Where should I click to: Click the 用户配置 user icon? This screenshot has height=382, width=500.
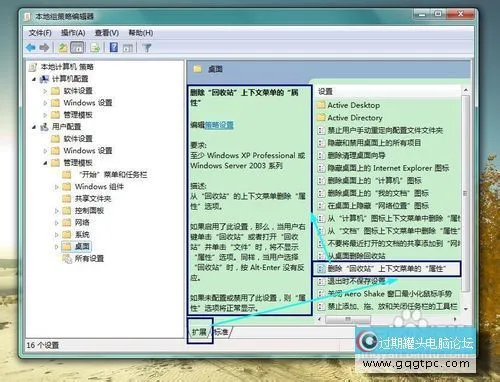click(44, 127)
